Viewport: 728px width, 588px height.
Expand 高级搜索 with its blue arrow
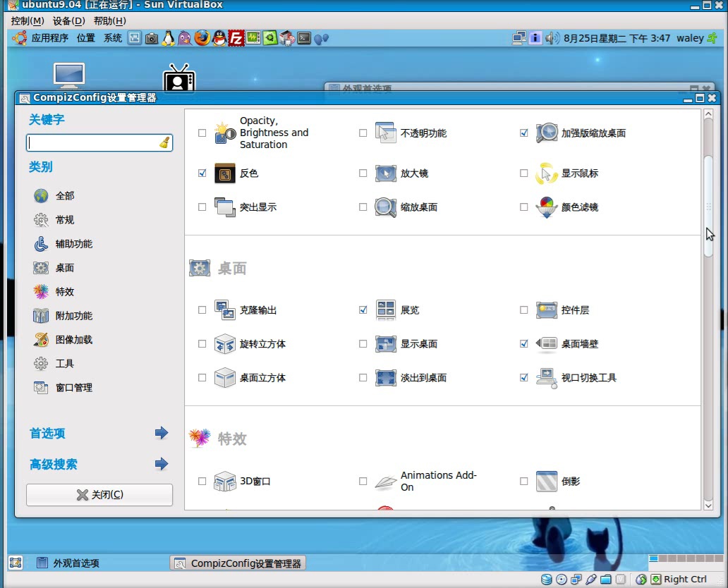(162, 464)
